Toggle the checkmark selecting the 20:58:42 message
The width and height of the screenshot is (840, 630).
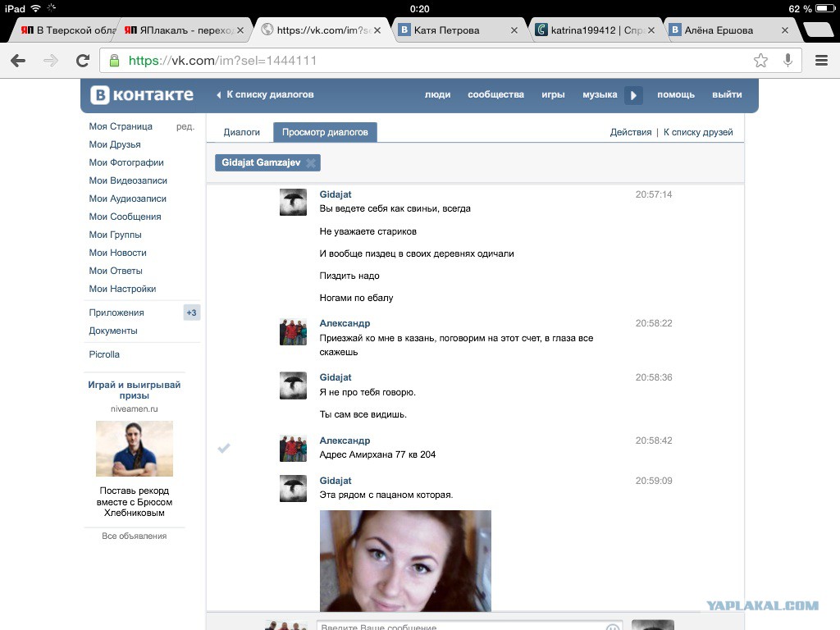[224, 448]
